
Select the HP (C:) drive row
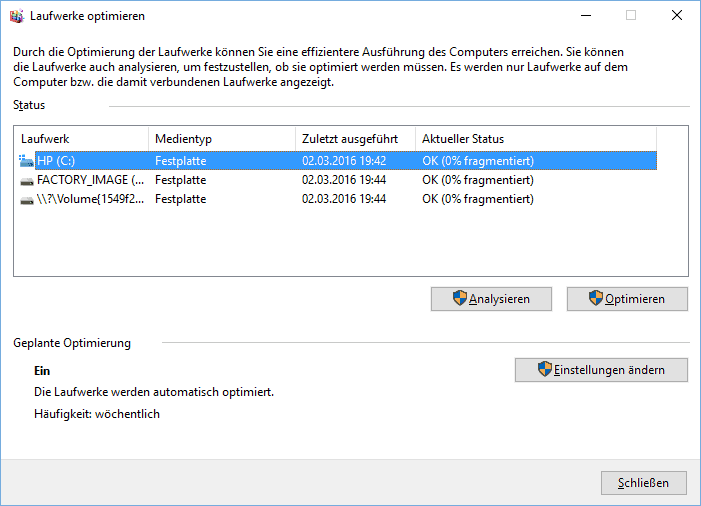click(x=338, y=161)
